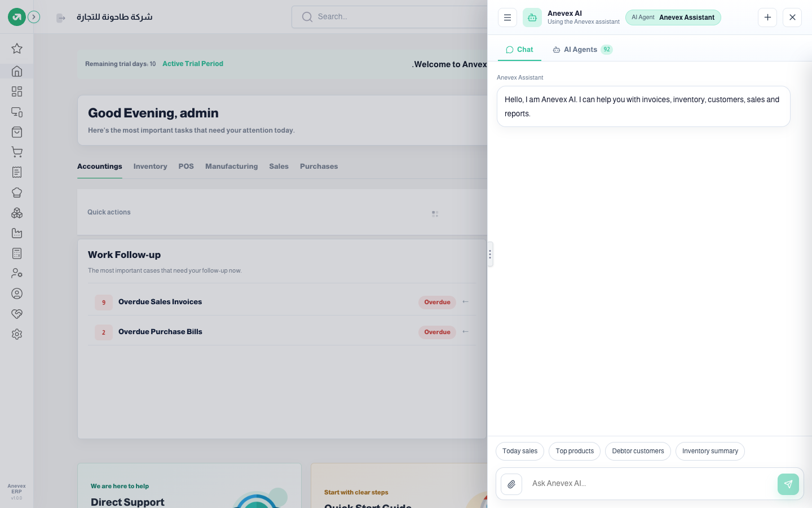
Task: Start a new chat with the plus button
Action: pyautogui.click(x=767, y=17)
